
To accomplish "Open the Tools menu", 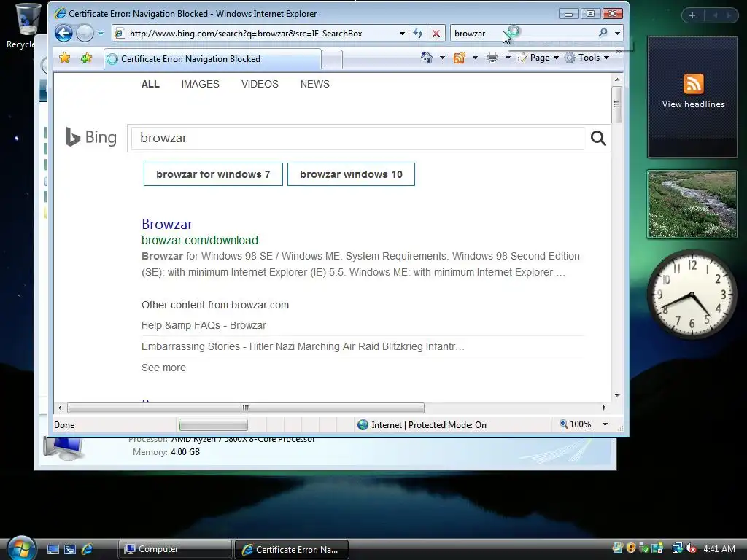I will tap(587, 58).
